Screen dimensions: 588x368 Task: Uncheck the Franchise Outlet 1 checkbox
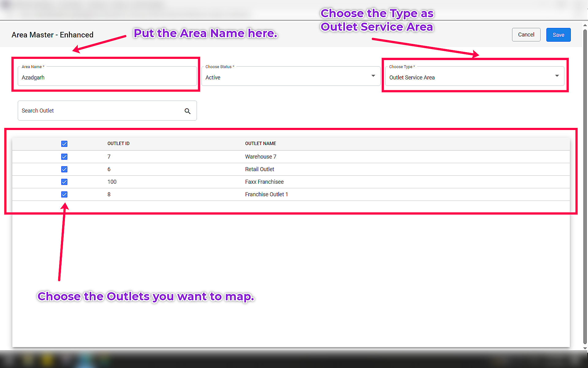(x=64, y=194)
